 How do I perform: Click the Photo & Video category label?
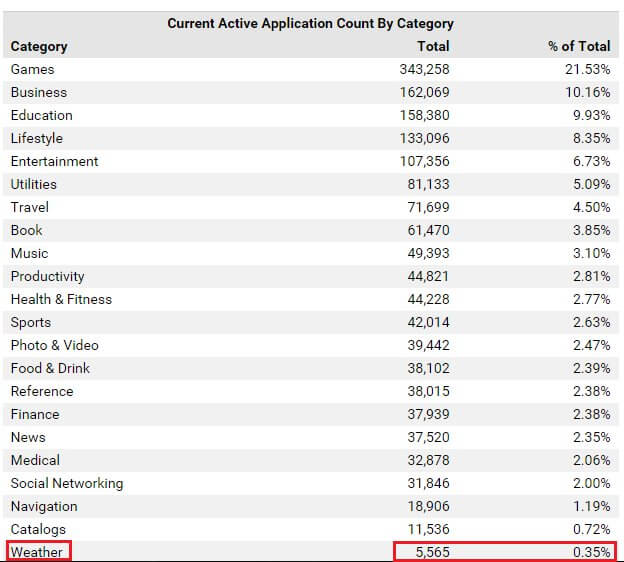point(54,345)
